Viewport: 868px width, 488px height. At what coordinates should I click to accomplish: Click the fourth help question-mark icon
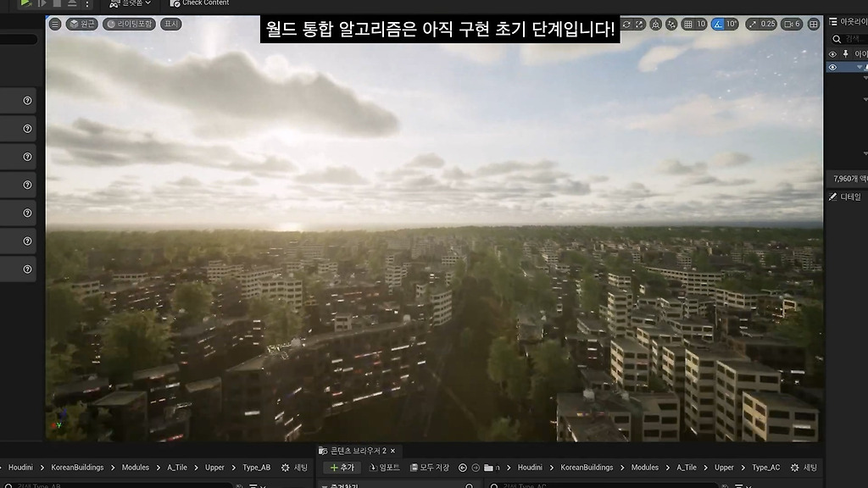coord(27,185)
